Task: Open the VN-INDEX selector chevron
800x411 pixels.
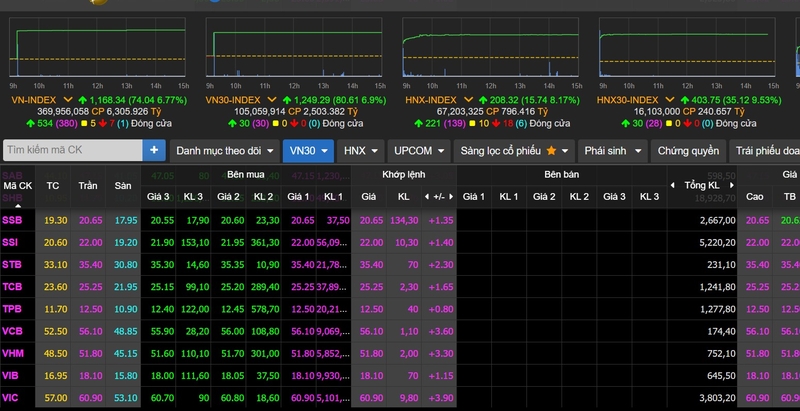Action: [x=68, y=100]
